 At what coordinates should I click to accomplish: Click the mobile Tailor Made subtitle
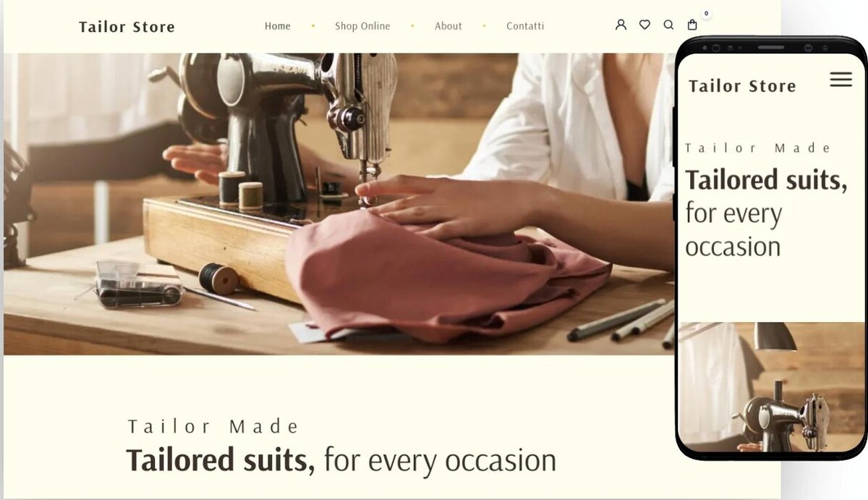(758, 148)
